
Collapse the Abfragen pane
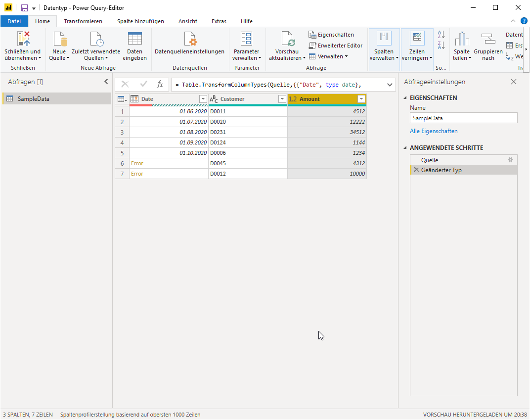tap(106, 82)
